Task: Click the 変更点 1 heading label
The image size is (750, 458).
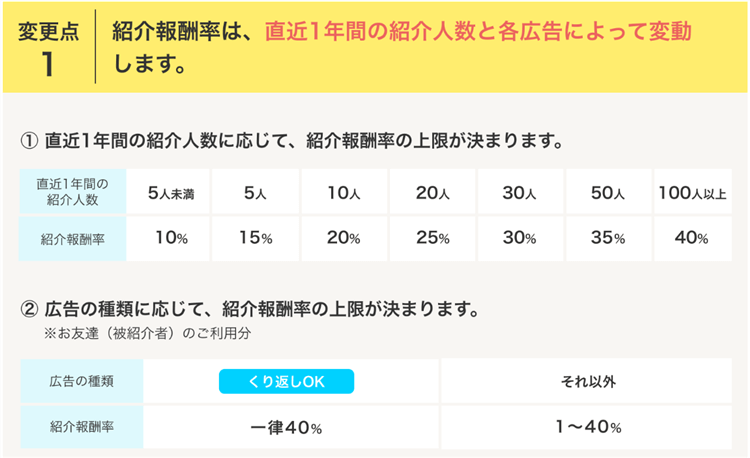Action: coord(46,47)
